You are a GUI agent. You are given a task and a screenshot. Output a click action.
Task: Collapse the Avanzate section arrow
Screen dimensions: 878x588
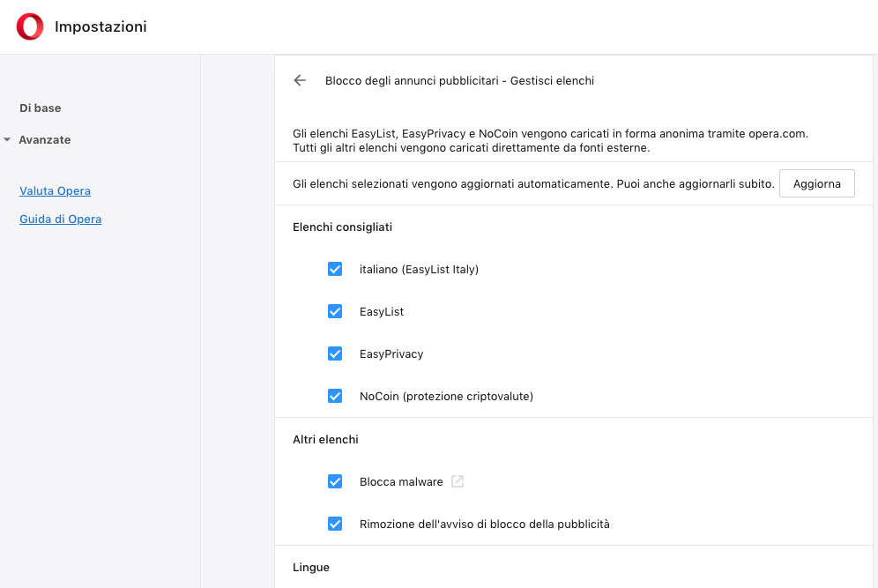pyautogui.click(x=7, y=139)
